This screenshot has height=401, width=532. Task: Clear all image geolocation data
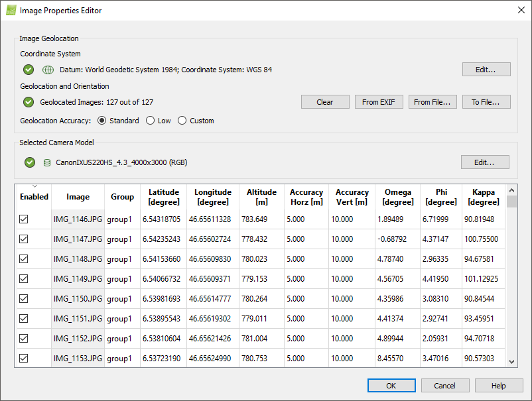click(x=325, y=101)
